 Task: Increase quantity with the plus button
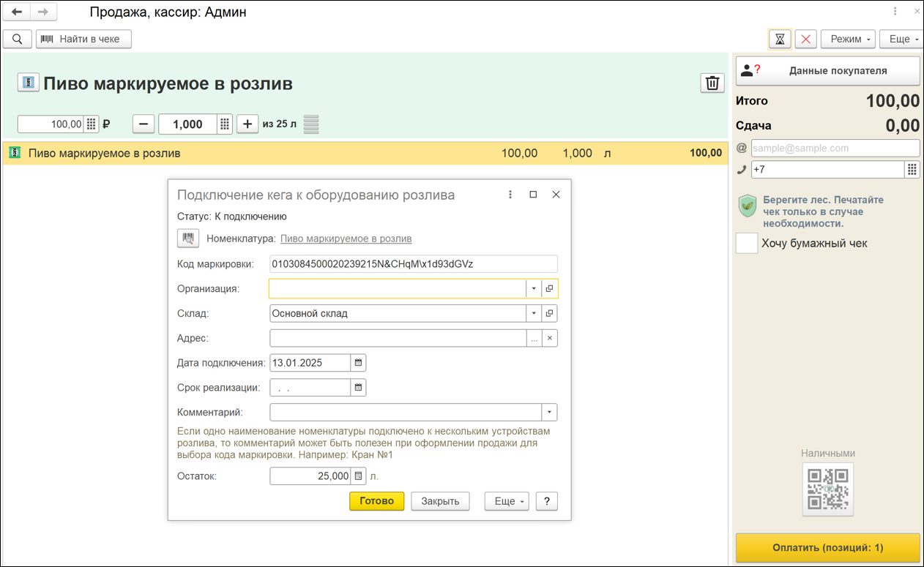[247, 124]
